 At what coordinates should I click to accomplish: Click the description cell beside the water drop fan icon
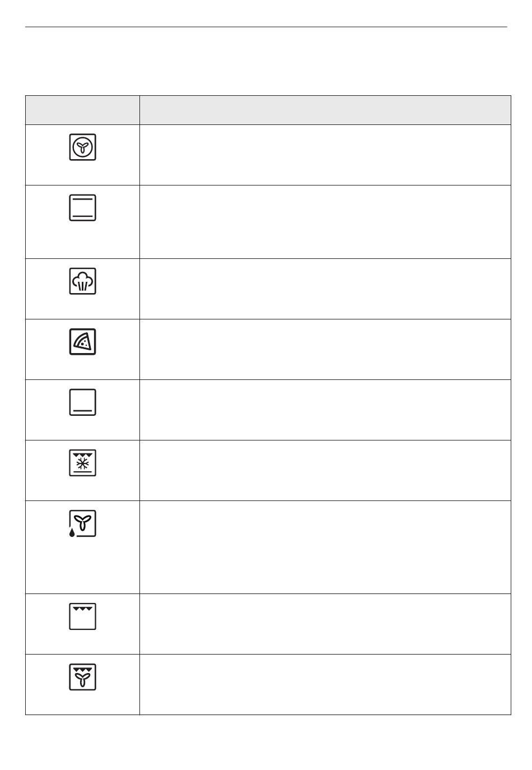click(x=325, y=548)
